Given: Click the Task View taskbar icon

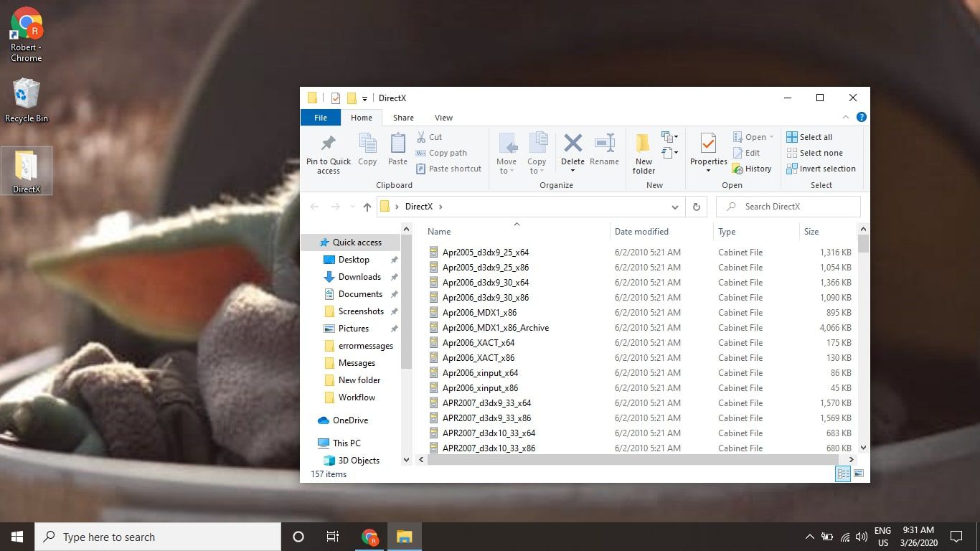Looking at the screenshot, I should coord(332,537).
